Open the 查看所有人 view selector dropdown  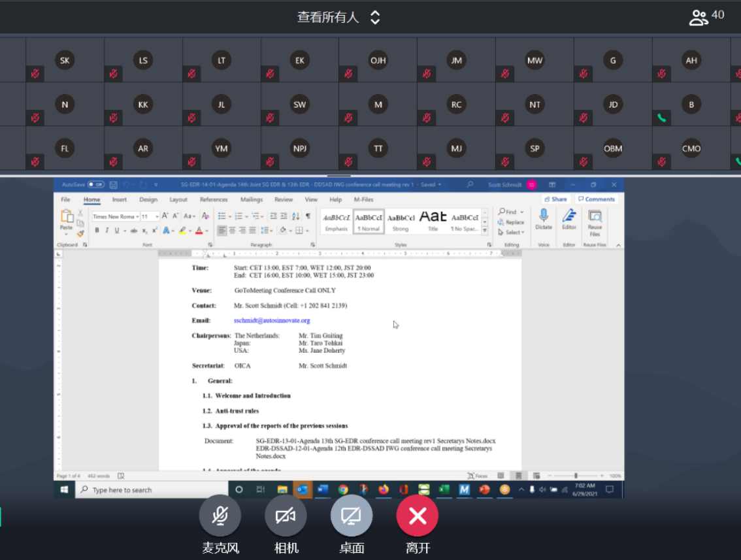coord(338,17)
